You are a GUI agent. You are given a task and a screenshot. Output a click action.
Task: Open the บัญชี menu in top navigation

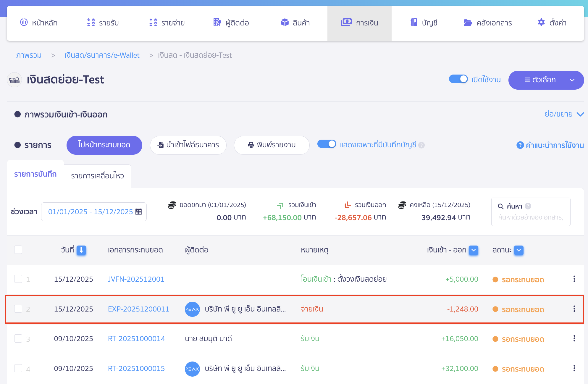424,23
